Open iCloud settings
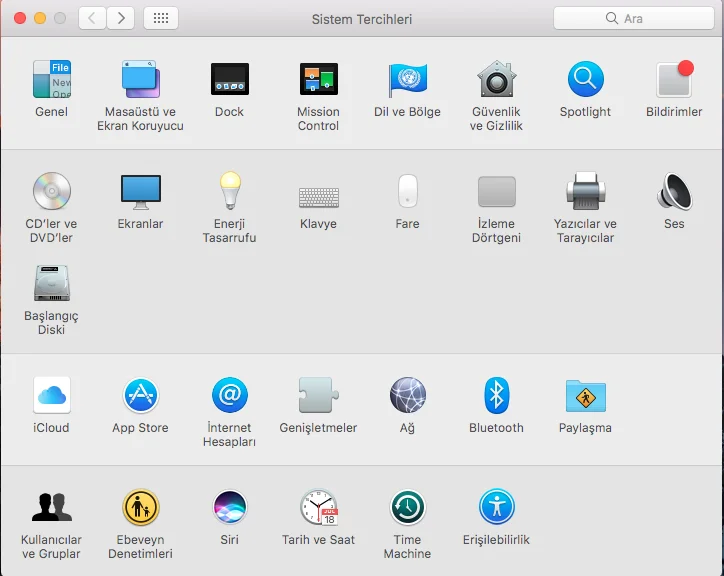This screenshot has height=576, width=724. 51,396
